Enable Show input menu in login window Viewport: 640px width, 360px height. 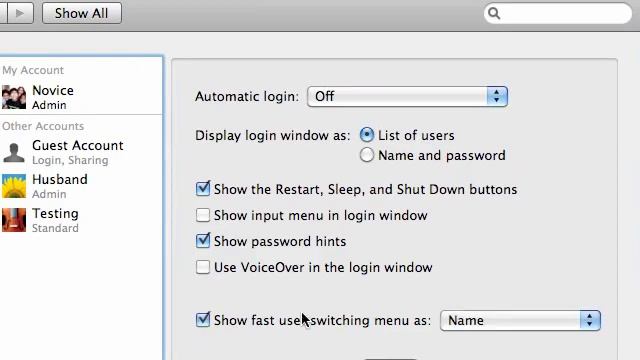pos(203,215)
